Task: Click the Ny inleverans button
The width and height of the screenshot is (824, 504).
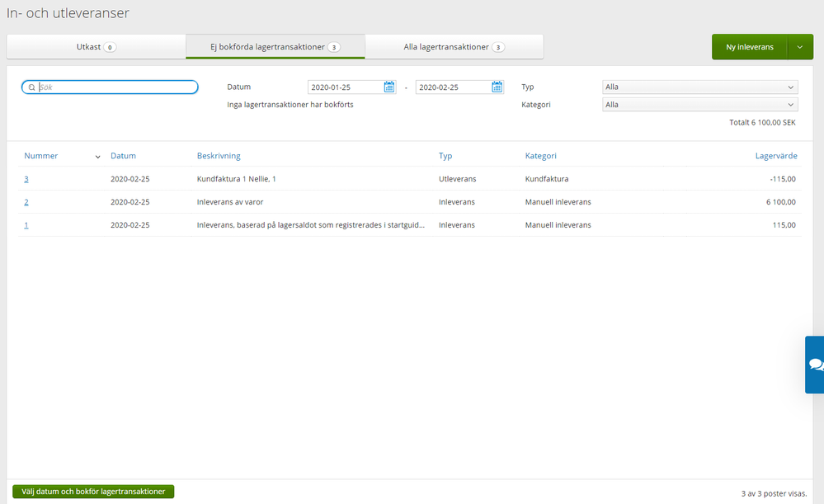Action: 749,47
